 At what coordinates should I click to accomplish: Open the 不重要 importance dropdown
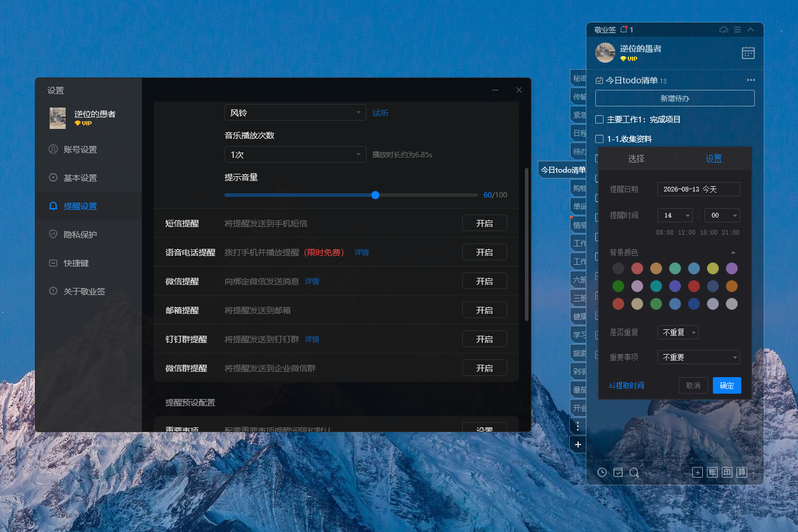699,357
